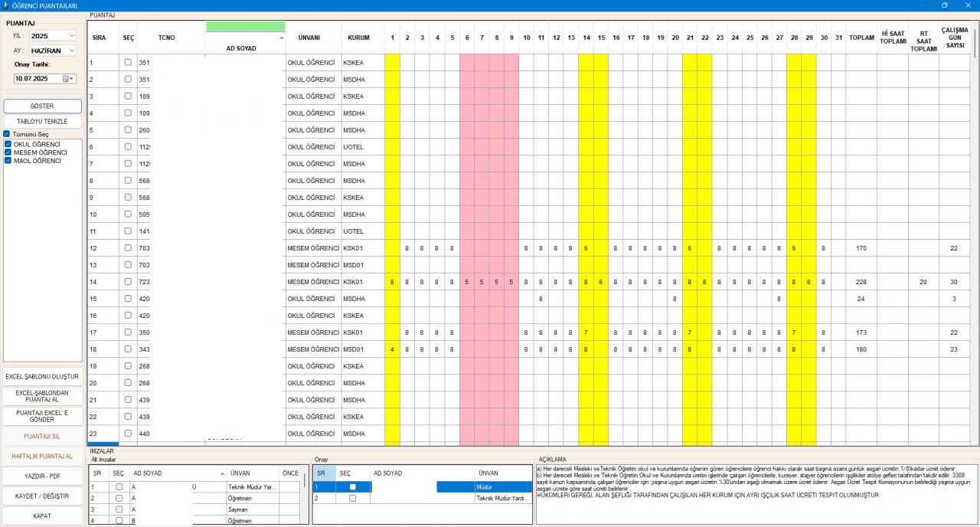Restore the window using title bar icon

point(944,5)
